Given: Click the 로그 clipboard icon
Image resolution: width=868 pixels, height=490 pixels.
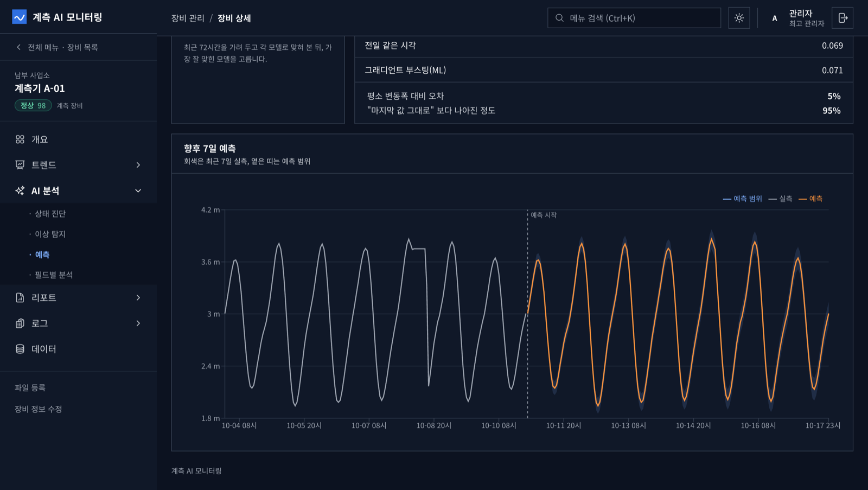Looking at the screenshot, I should (20, 323).
